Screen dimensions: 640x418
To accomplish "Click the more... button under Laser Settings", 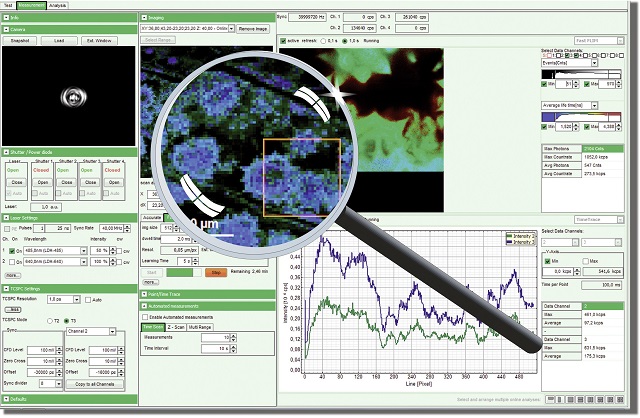I will (12, 276).
